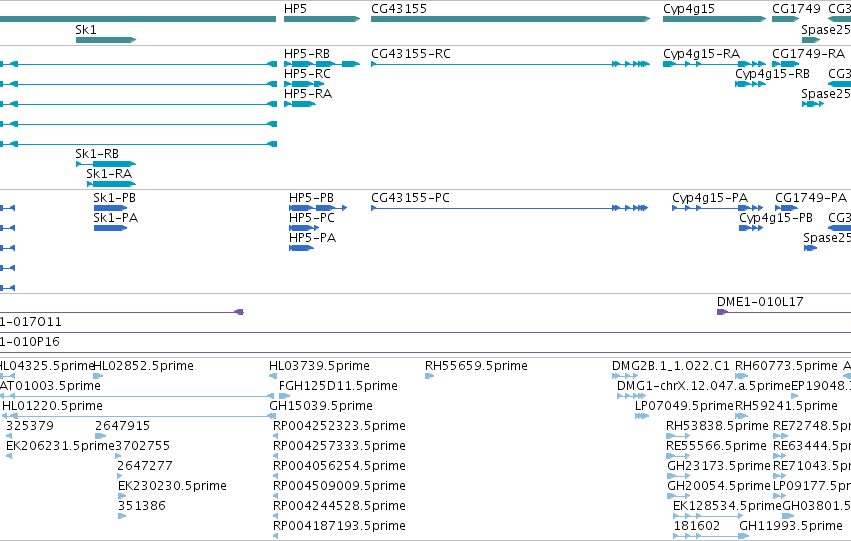Click transcript CG43155-RC label
This screenshot has height=541, width=851.
411,54
